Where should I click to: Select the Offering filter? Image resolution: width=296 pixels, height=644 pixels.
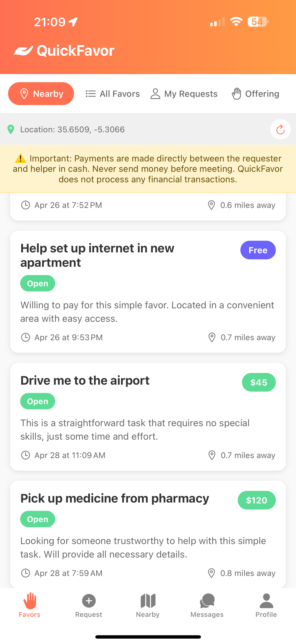coord(255,94)
